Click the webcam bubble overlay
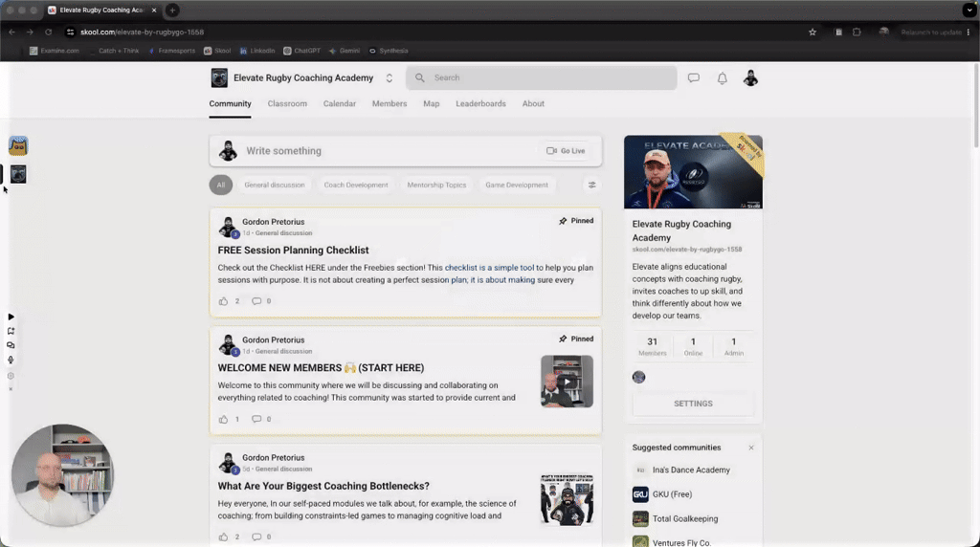The image size is (980, 547). tap(62, 475)
